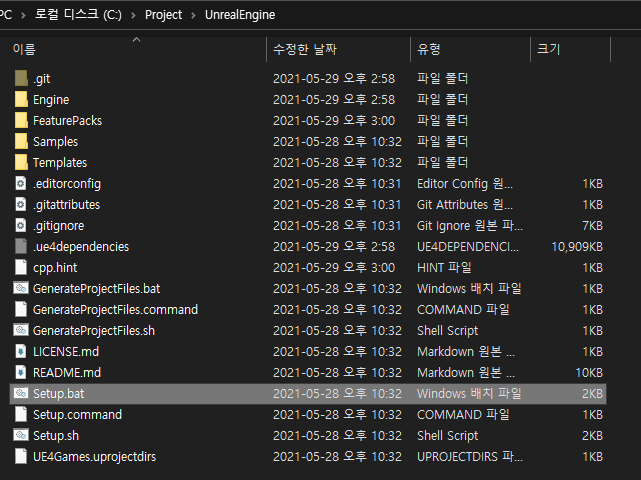Click Git Ignore 원본 파... type cell

pyautogui.click(x=470, y=225)
